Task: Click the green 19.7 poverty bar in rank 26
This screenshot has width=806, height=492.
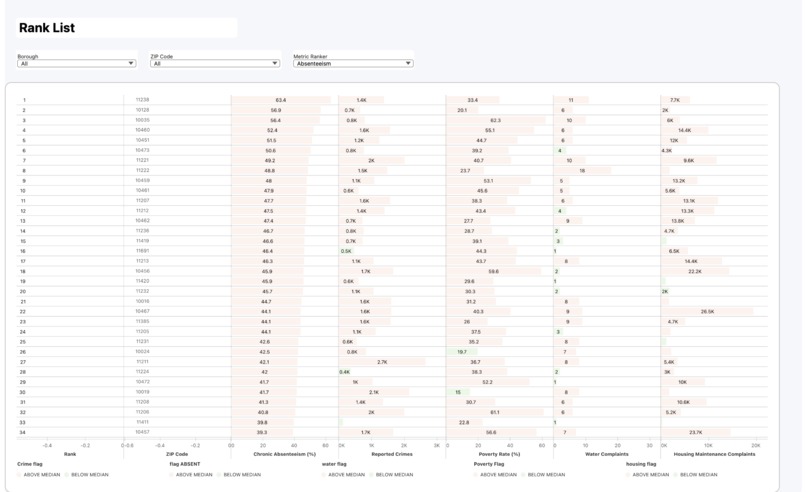Action: coord(462,352)
